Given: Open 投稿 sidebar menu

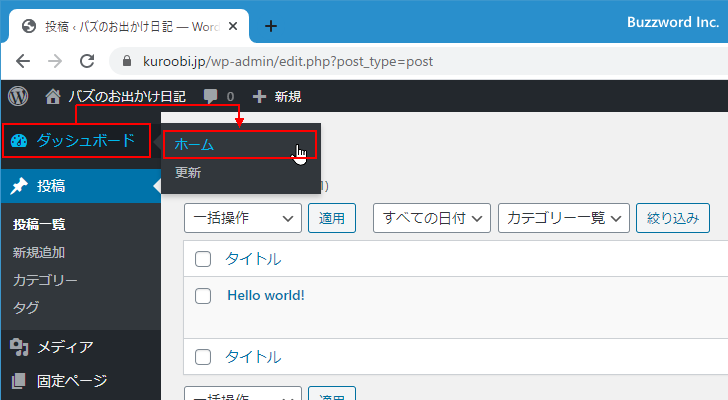Looking at the screenshot, I should pos(80,186).
